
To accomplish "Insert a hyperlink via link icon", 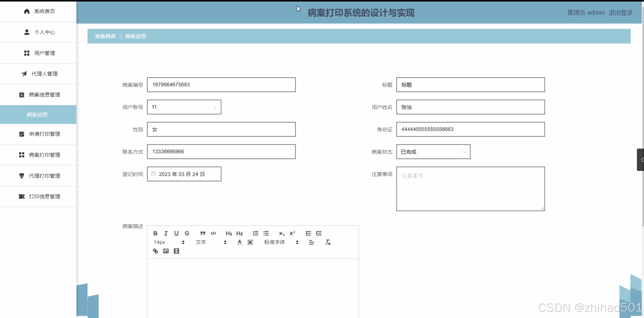I will click(x=155, y=251).
